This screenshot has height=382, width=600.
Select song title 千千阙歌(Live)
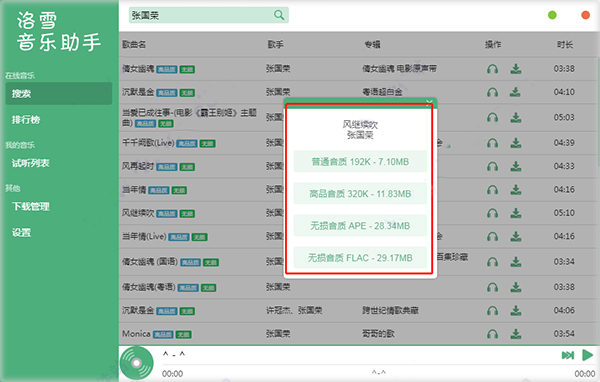[148, 143]
